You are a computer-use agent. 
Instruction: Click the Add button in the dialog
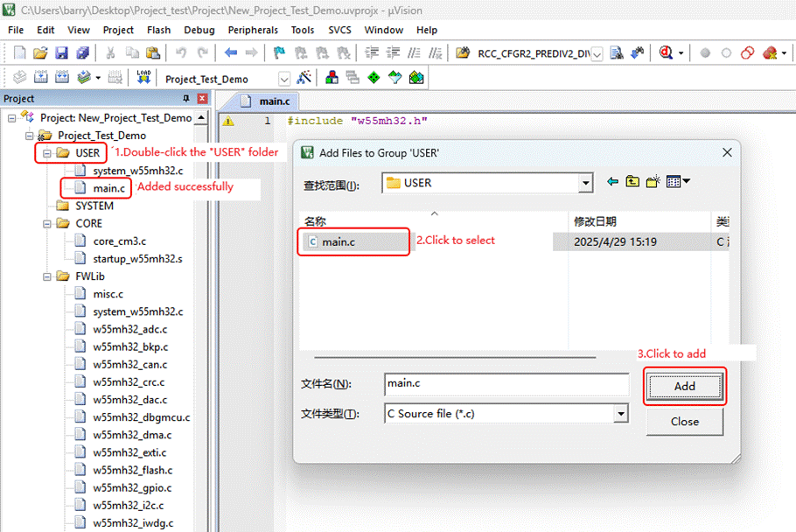coord(685,386)
